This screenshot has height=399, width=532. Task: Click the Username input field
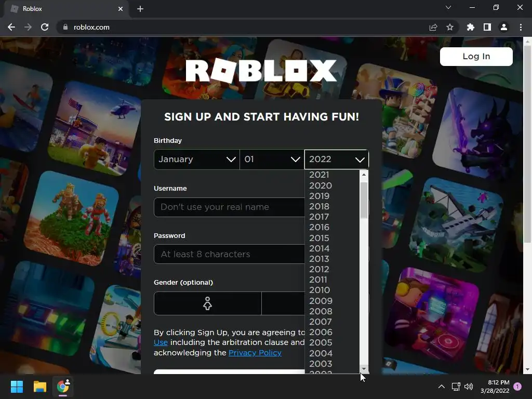pyautogui.click(x=229, y=207)
